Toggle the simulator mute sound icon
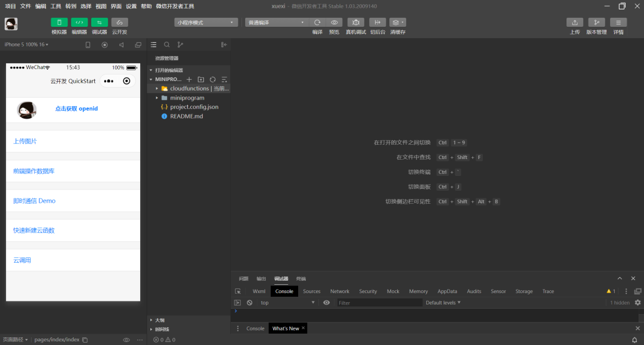 [x=122, y=45]
